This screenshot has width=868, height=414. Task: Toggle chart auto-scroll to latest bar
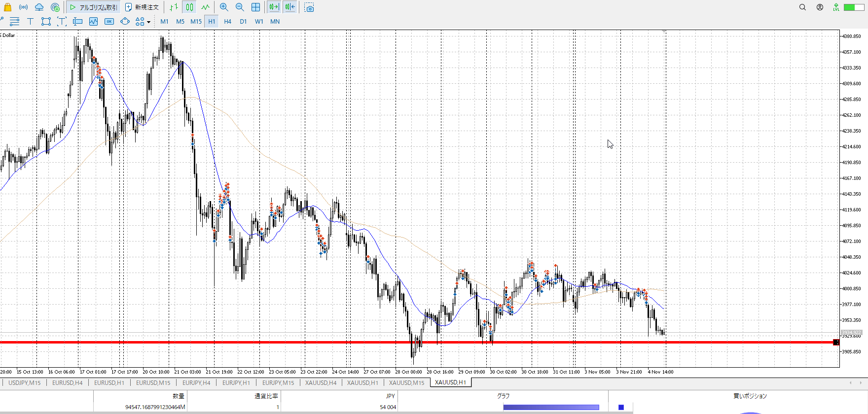pos(274,7)
